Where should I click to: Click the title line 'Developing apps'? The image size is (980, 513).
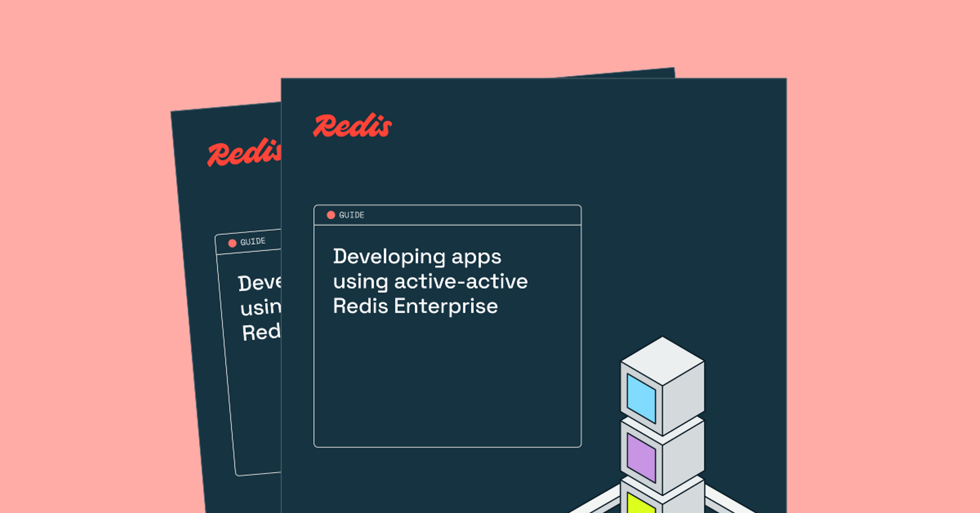tap(417, 257)
